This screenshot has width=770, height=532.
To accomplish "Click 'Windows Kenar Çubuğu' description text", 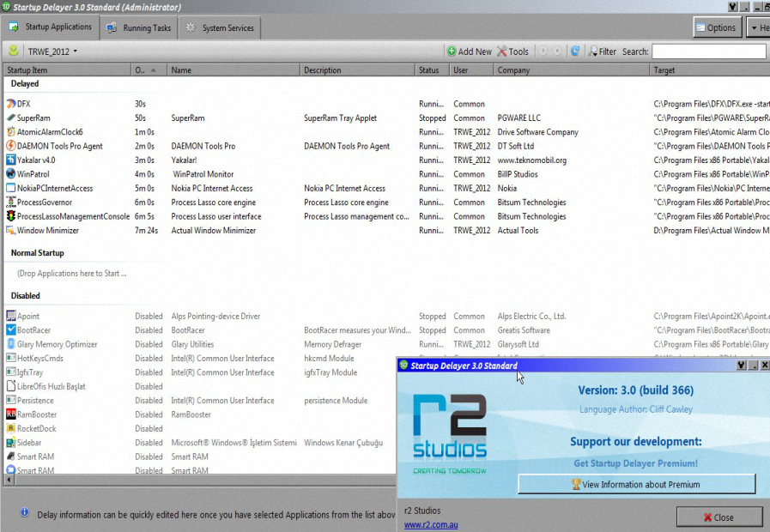I will (343, 442).
